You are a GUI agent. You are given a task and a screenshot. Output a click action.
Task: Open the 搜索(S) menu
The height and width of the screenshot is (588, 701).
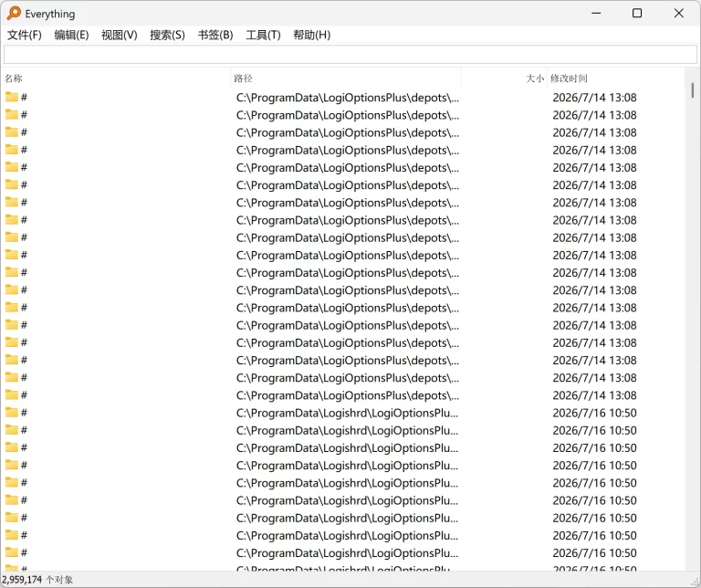click(167, 35)
